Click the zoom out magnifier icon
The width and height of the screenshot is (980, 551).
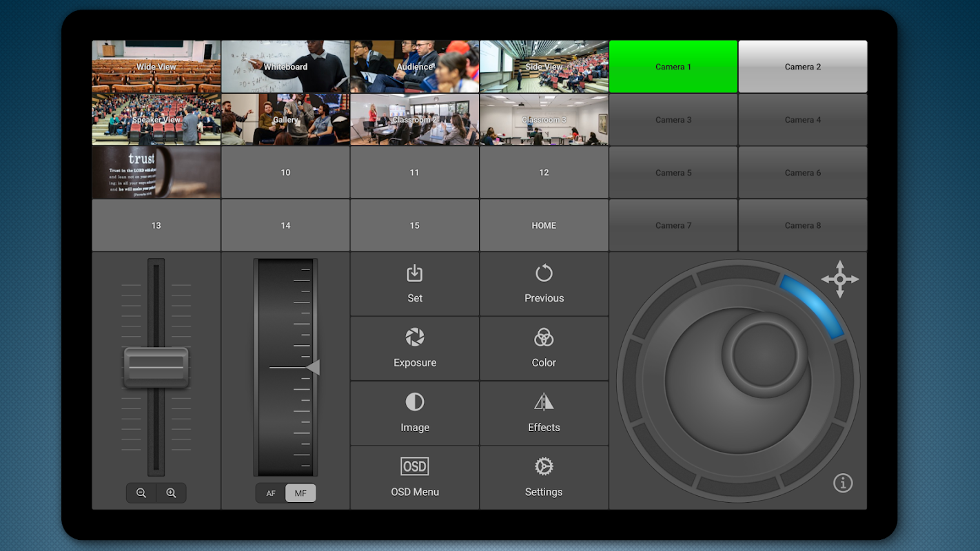click(141, 493)
